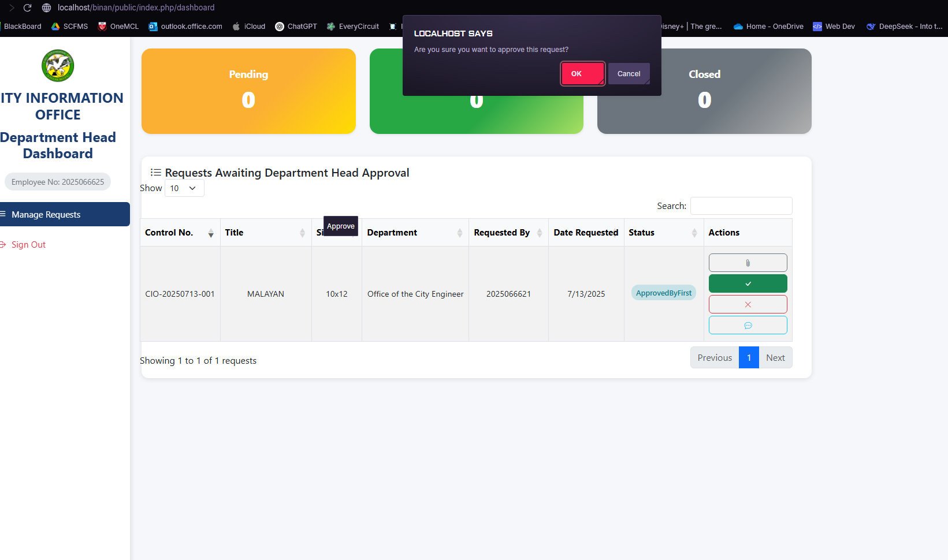Open the EveryCircuit bookmark
The height and width of the screenshot is (560, 948).
click(353, 27)
